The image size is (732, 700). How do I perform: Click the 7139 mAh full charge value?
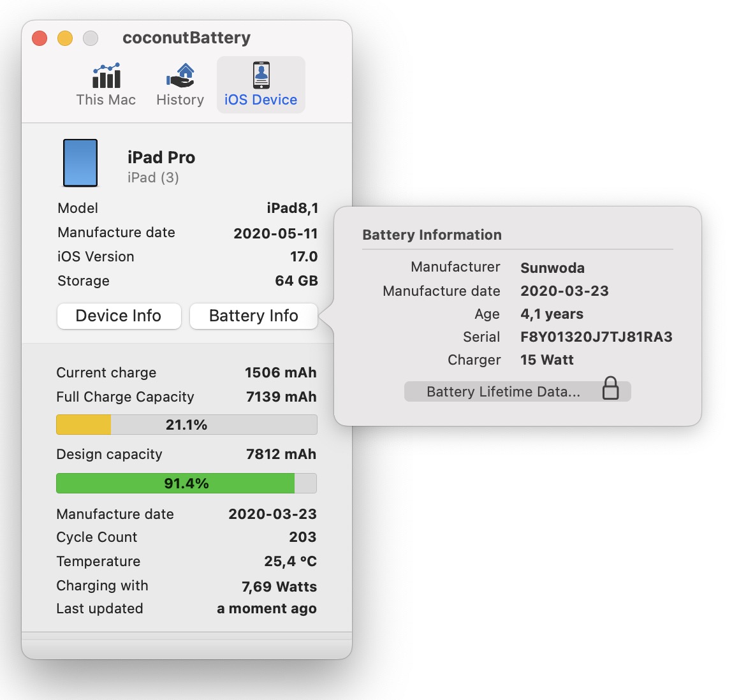281,397
